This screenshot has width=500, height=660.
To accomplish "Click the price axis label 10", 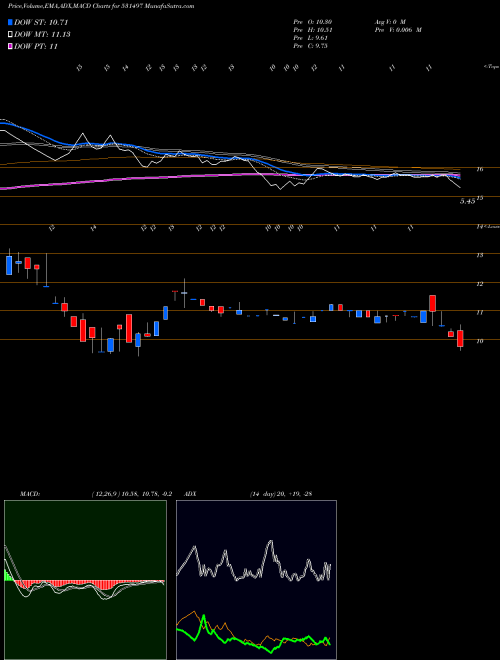I will tap(479, 341).
